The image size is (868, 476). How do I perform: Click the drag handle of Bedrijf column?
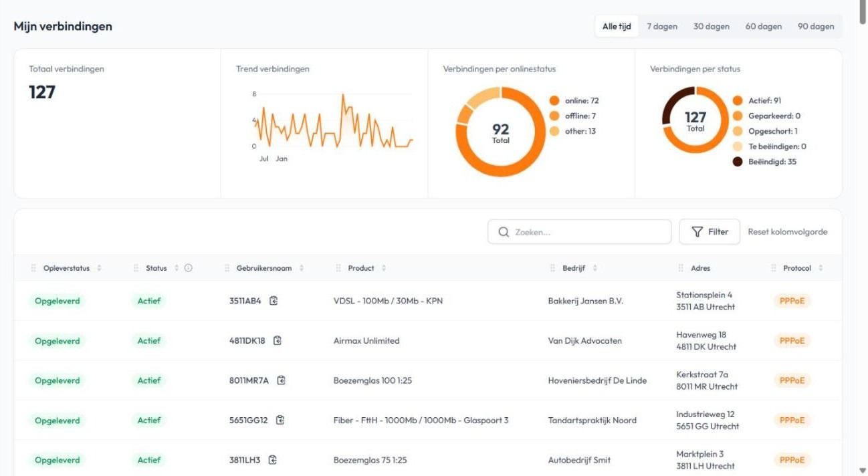click(x=552, y=268)
